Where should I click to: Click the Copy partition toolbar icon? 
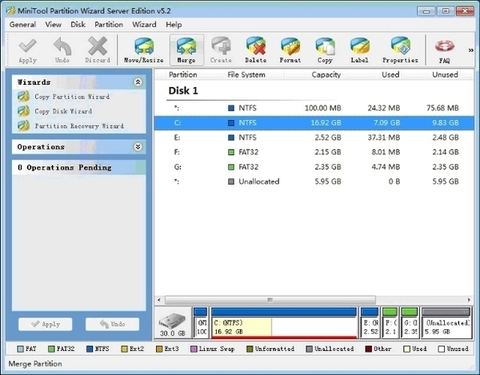[325, 50]
